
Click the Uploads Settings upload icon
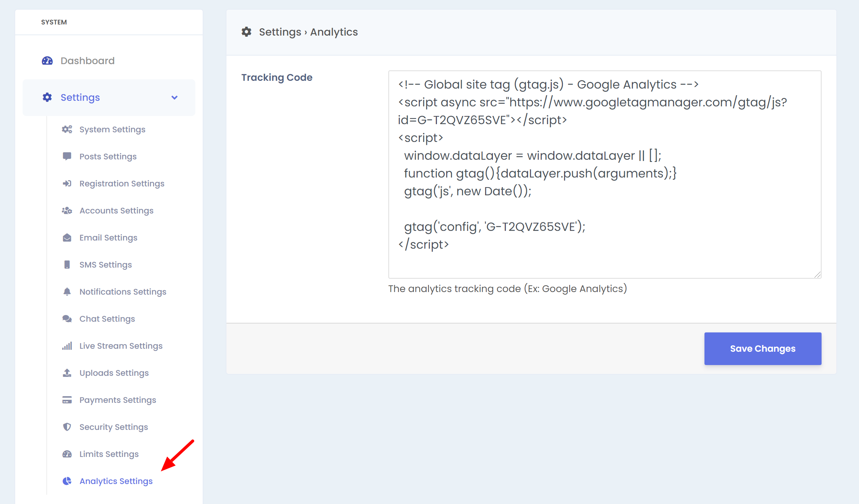click(67, 373)
